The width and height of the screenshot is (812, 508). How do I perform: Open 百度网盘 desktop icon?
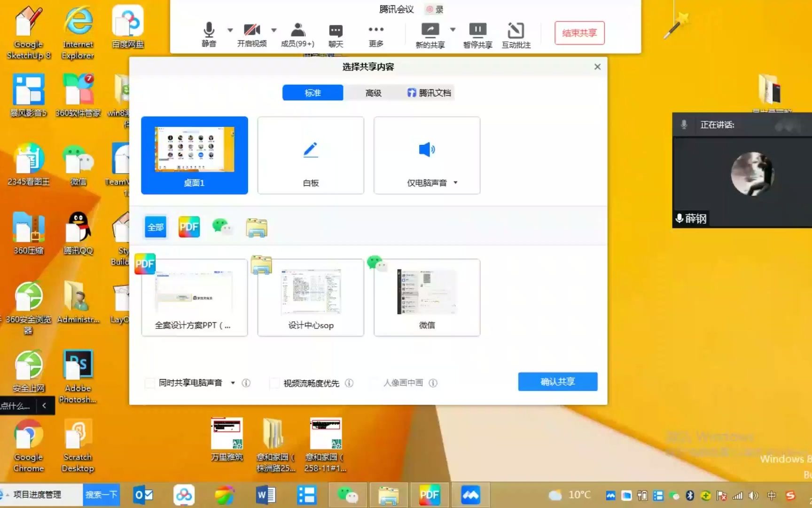pos(128,27)
